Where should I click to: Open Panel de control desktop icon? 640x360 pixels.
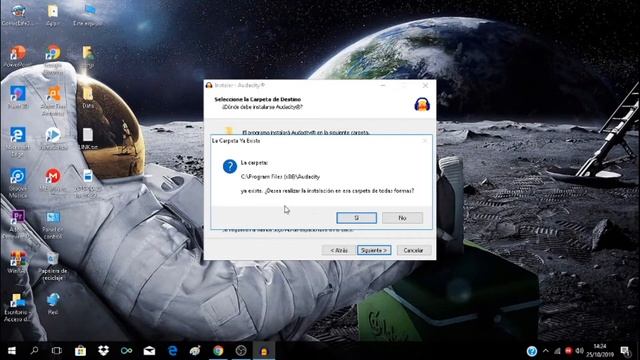tap(53, 218)
